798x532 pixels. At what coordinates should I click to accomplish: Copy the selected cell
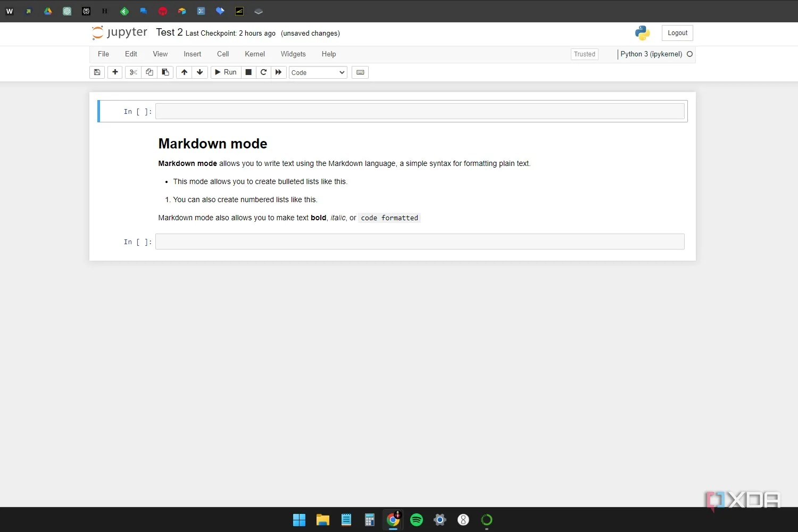point(149,72)
